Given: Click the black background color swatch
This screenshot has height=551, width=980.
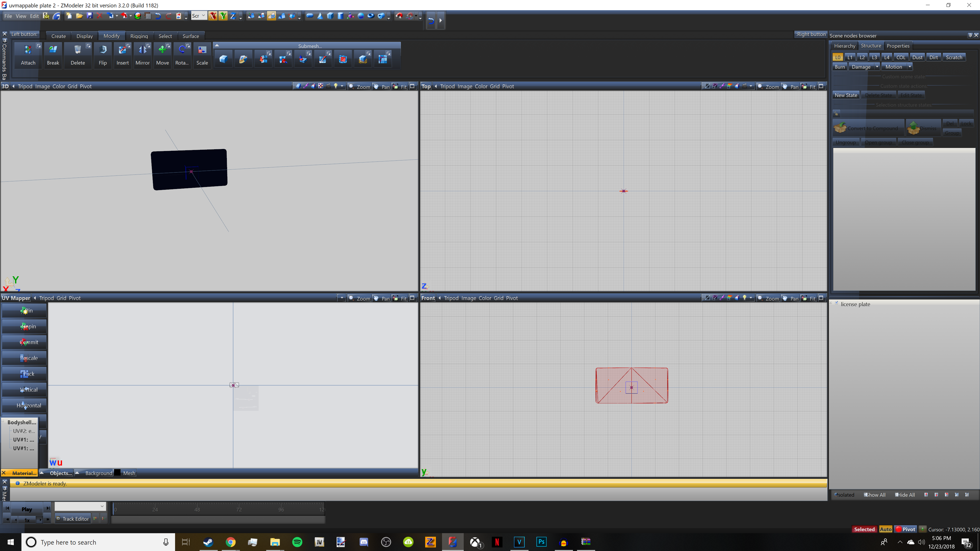Looking at the screenshot, I should [x=118, y=473].
